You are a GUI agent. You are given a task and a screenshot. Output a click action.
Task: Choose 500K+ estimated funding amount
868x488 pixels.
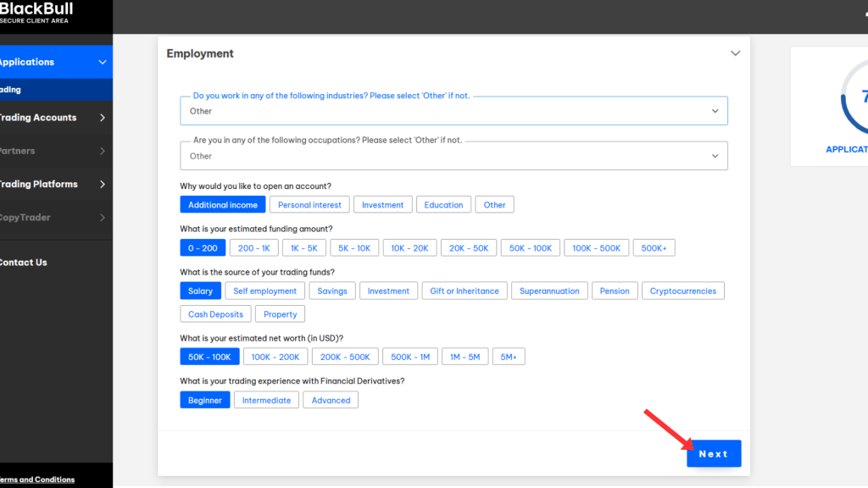654,247
